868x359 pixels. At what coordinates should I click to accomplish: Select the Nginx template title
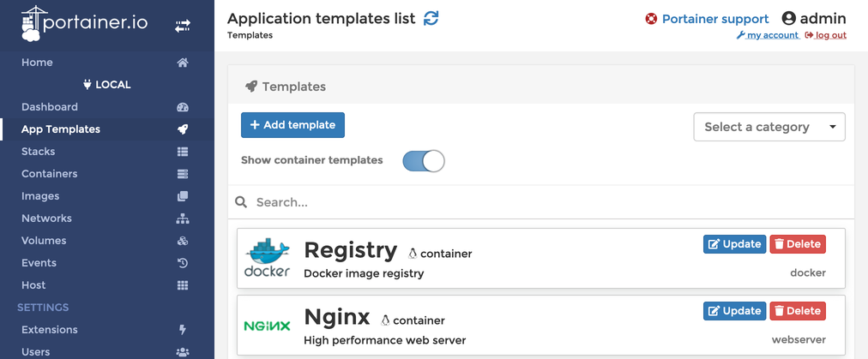pos(336,318)
